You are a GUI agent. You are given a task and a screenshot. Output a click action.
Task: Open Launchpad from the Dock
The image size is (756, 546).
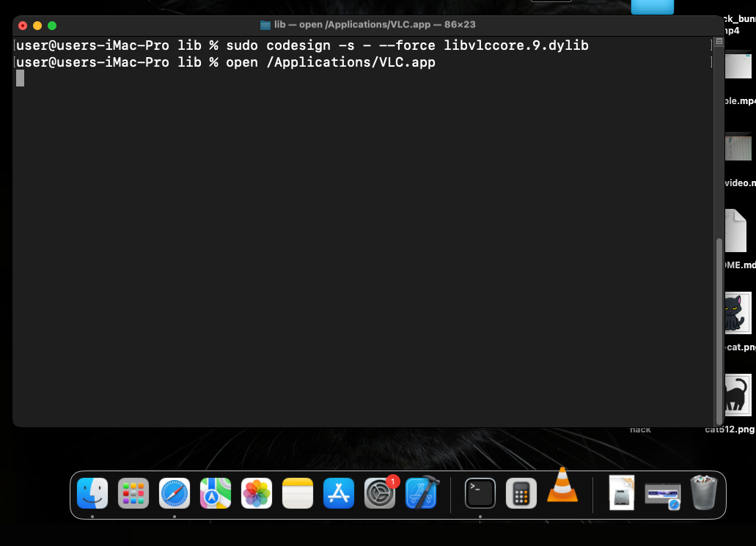133,493
